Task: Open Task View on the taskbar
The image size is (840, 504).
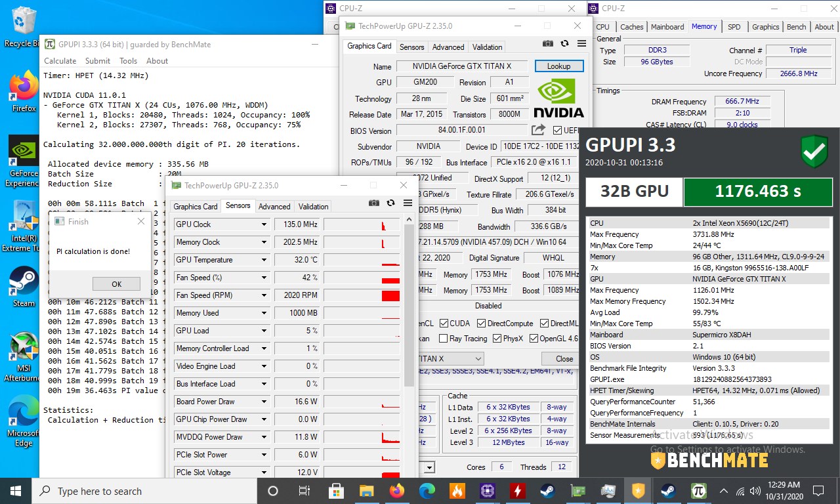Action: pos(304,491)
